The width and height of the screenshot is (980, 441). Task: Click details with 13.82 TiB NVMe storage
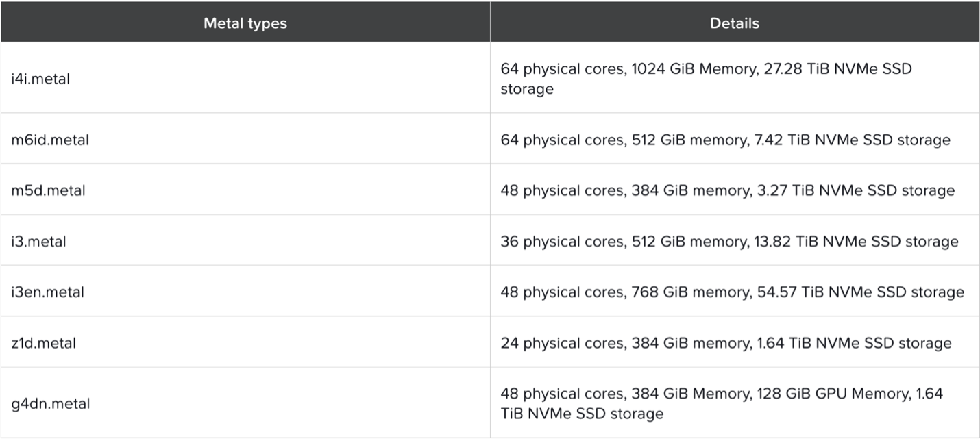pos(729,241)
